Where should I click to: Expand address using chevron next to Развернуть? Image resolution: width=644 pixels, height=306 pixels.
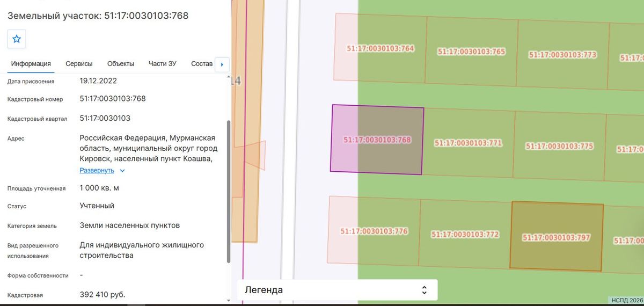[x=122, y=171]
